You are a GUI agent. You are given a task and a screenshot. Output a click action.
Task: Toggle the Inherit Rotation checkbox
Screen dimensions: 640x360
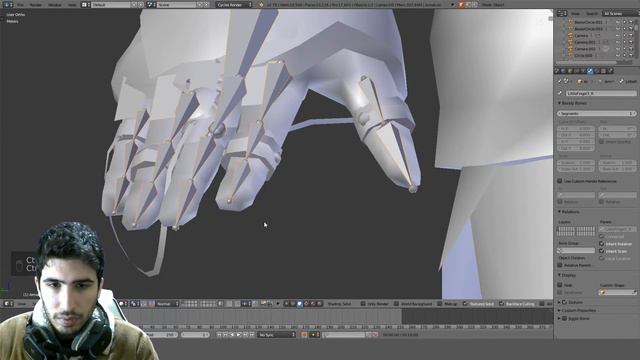tap(602, 244)
